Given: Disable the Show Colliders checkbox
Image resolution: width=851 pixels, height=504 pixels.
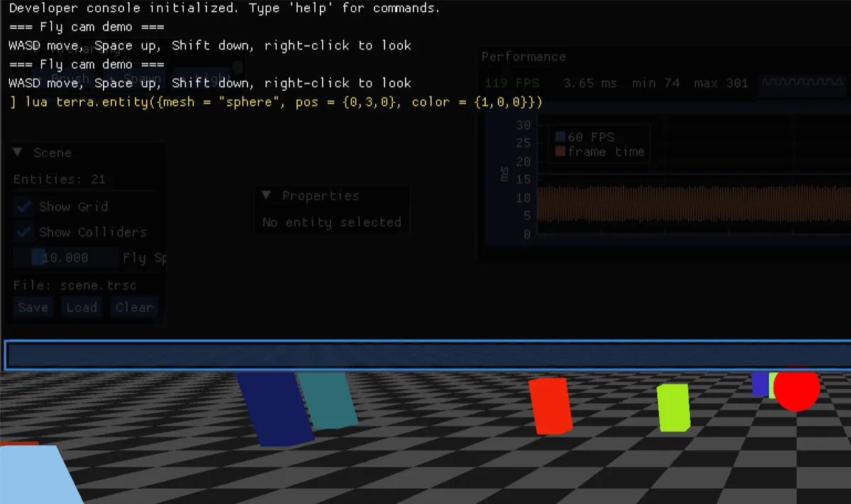Looking at the screenshot, I should (x=25, y=233).
